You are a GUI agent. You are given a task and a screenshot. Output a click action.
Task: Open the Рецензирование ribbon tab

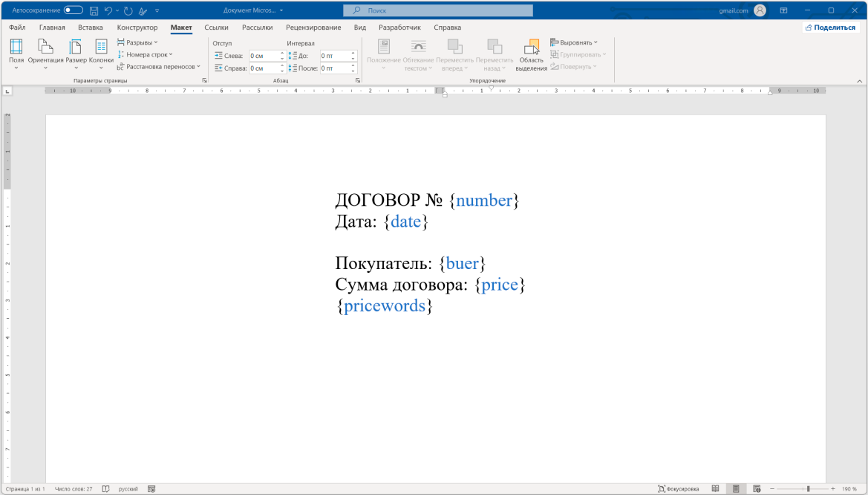pyautogui.click(x=313, y=27)
